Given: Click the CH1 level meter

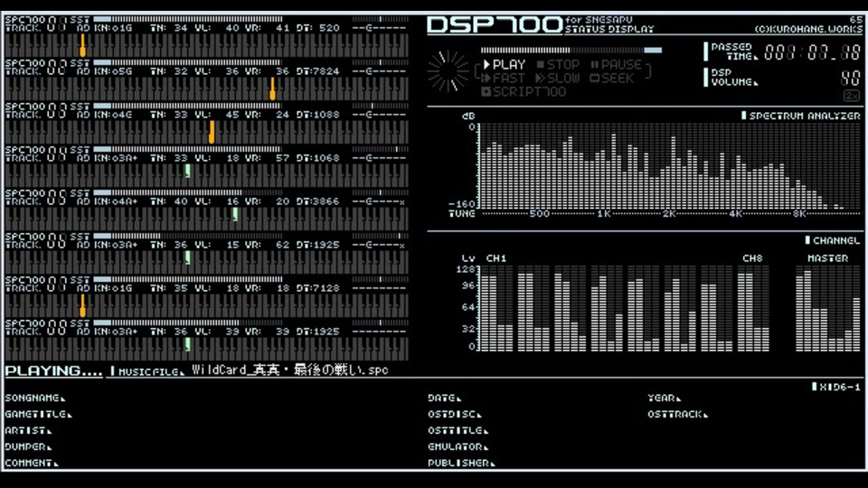Looking at the screenshot, I should (496, 309).
